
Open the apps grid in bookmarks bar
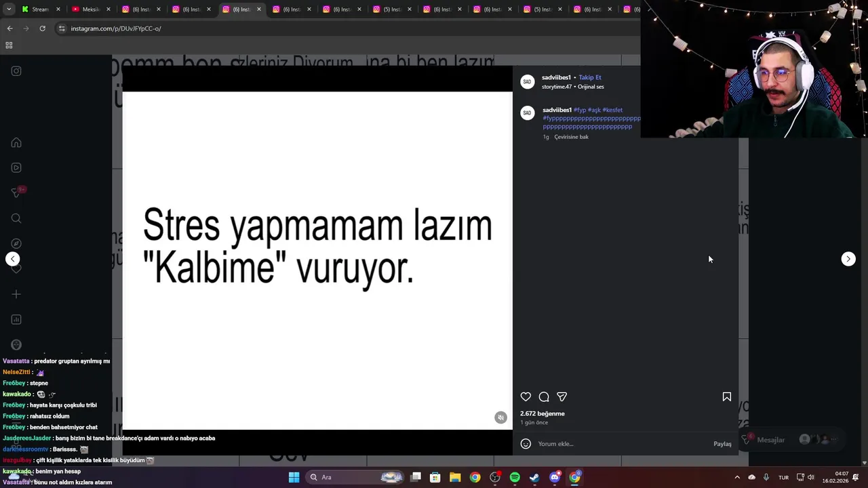pos(9,45)
